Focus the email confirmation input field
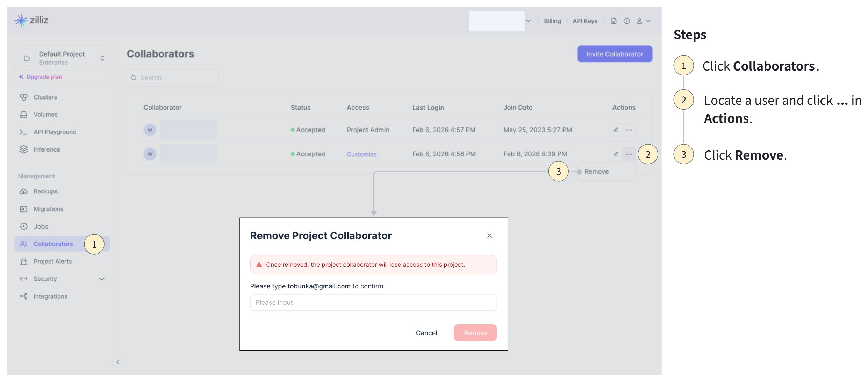Image resolution: width=868 pixels, height=382 pixels. [x=373, y=302]
